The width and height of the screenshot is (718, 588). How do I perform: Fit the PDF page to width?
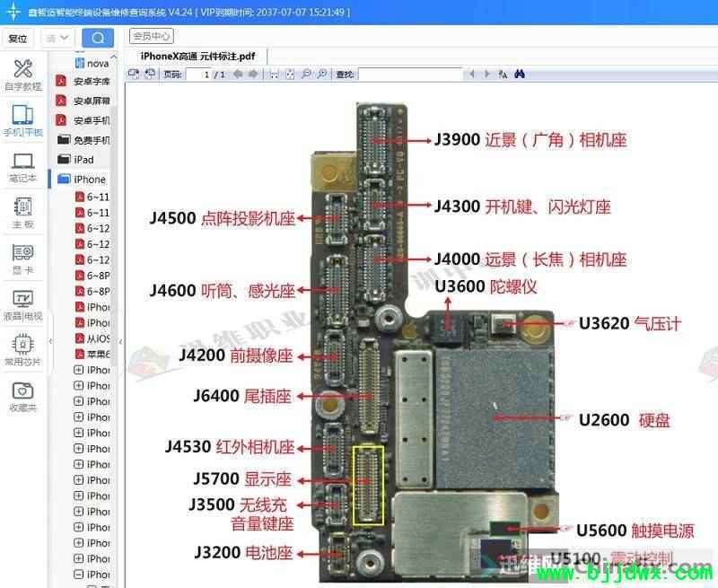click(274, 75)
